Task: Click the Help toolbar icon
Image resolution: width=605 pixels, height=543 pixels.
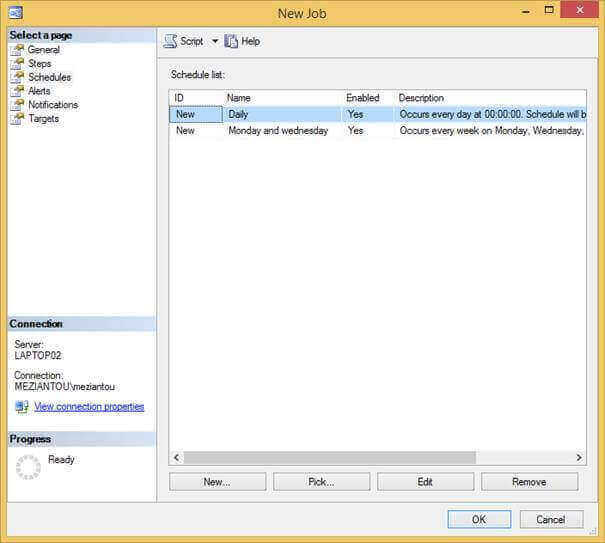Action: [231, 41]
